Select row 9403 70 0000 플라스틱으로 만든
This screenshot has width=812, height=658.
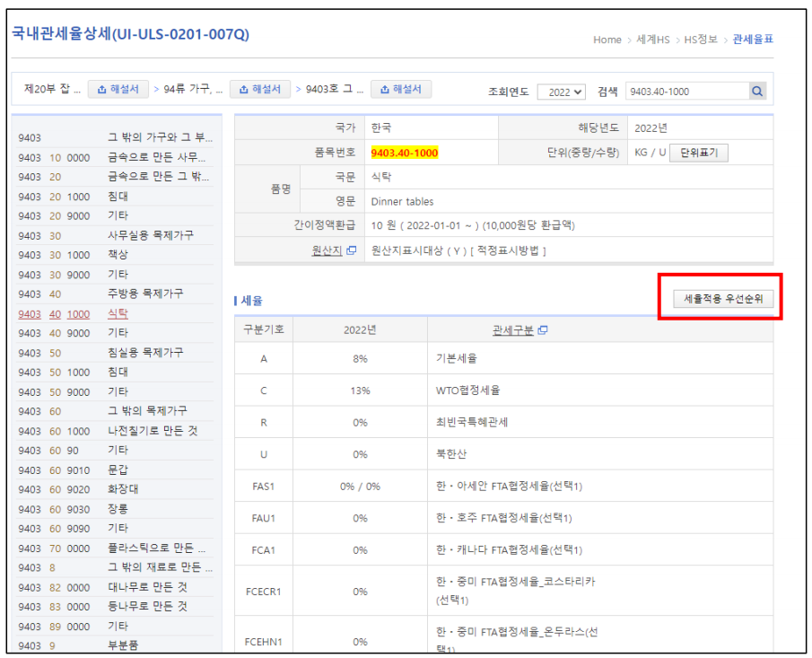point(115,548)
